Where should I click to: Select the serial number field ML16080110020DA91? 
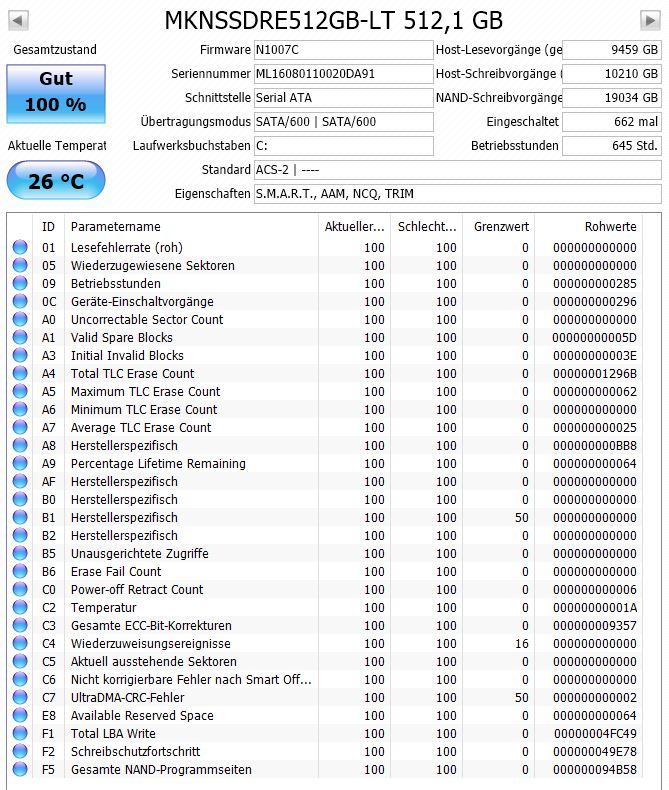pyautogui.click(x=344, y=74)
